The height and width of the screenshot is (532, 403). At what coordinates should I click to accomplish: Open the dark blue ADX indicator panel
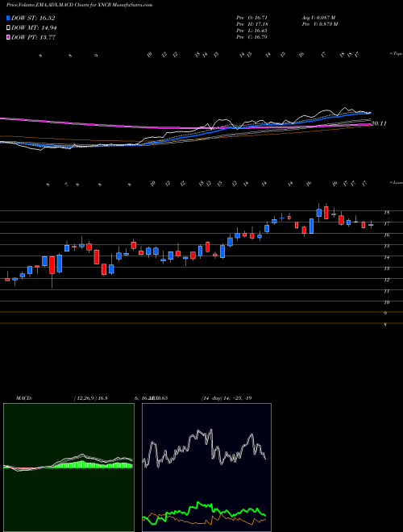click(x=206, y=468)
